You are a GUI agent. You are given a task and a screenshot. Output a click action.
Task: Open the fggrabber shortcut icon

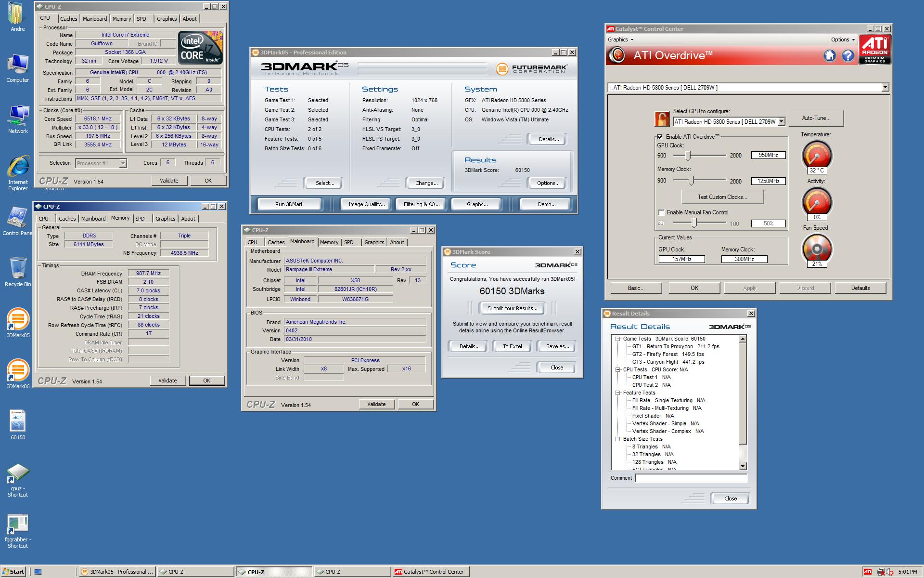pos(18,531)
